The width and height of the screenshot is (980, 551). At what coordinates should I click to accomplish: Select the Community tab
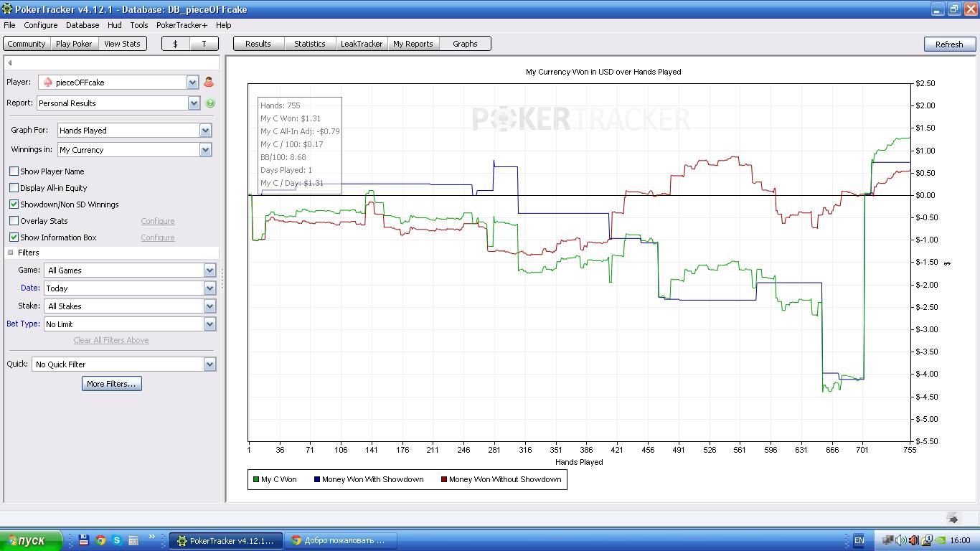coord(27,44)
